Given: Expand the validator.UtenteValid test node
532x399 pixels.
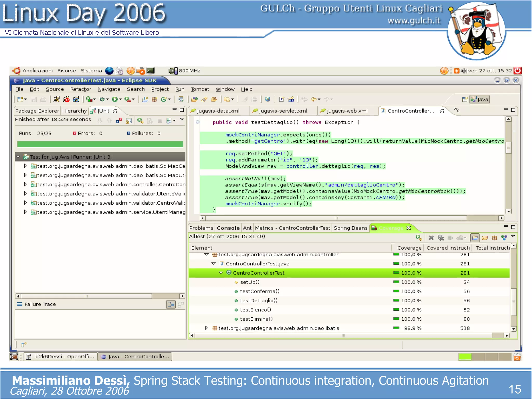Looking at the screenshot, I should pyautogui.click(x=25, y=194).
